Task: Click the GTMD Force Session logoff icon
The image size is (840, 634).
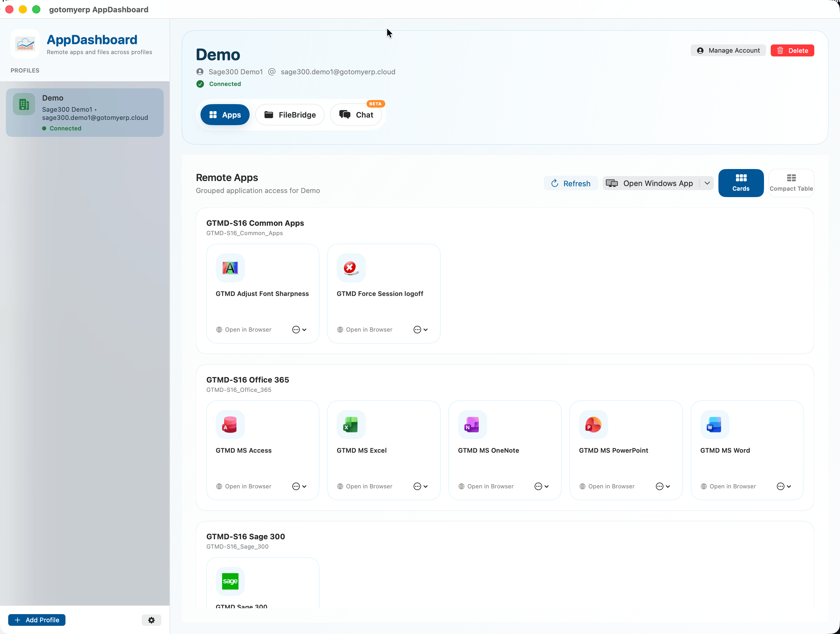Action: coord(351,268)
